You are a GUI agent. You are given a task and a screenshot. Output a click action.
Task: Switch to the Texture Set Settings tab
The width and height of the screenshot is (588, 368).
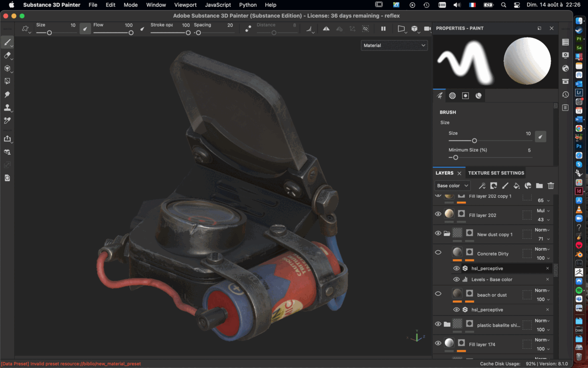pyautogui.click(x=496, y=173)
